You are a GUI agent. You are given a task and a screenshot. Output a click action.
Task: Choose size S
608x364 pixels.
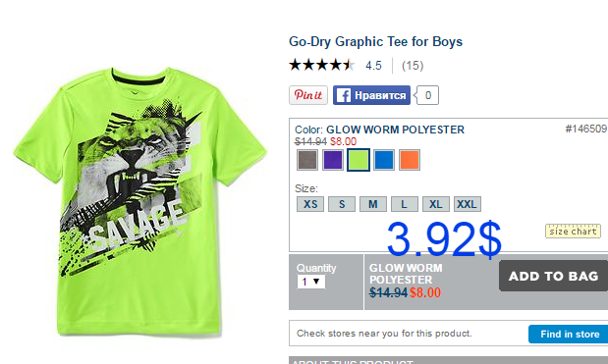[342, 204]
